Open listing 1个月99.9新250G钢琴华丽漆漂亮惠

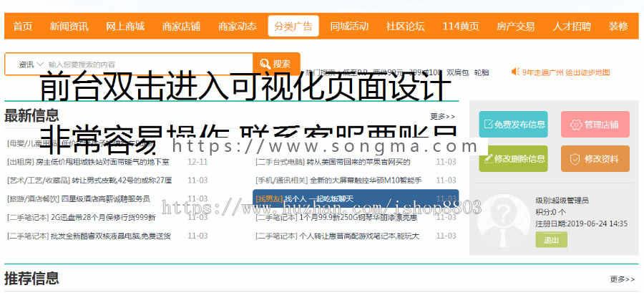(x=358, y=217)
